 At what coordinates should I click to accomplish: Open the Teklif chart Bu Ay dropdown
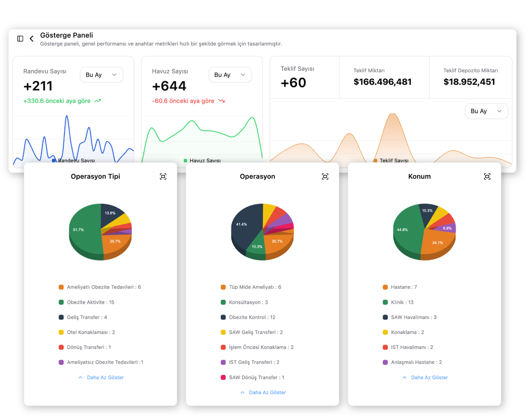tap(486, 111)
